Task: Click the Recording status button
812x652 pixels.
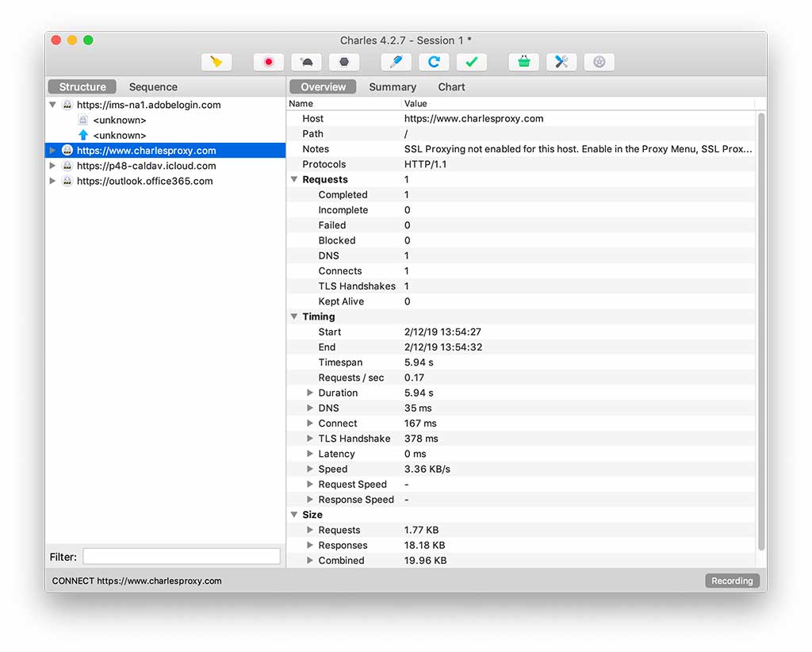Action: (731, 581)
